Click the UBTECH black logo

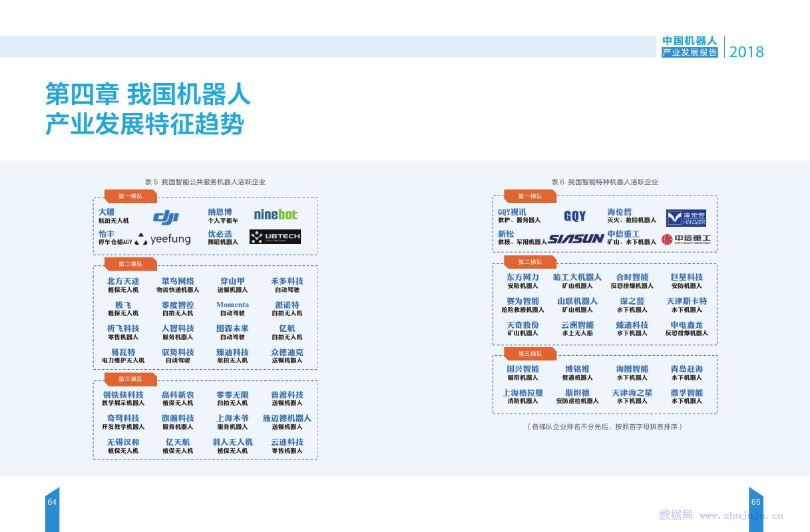click(x=275, y=236)
